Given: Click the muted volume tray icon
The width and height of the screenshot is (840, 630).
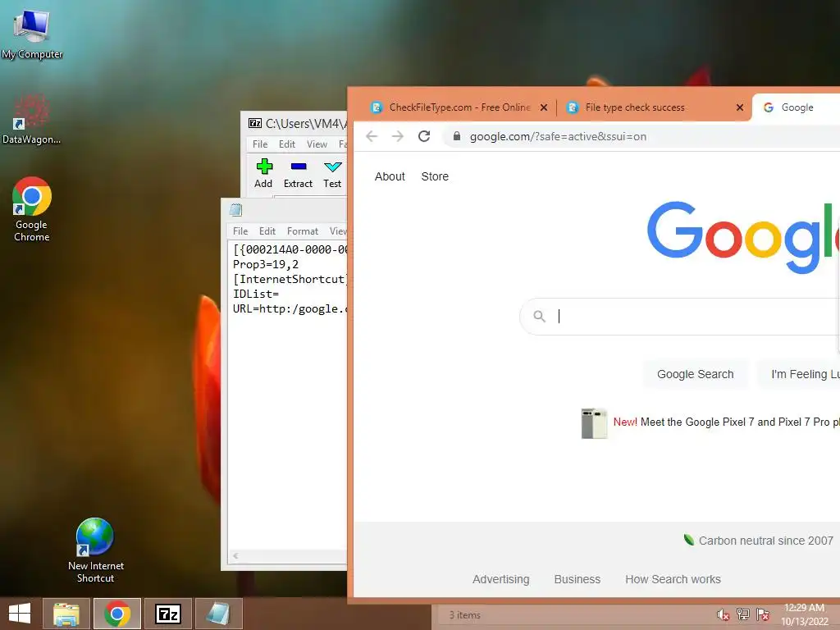Looking at the screenshot, I should coord(723,614).
